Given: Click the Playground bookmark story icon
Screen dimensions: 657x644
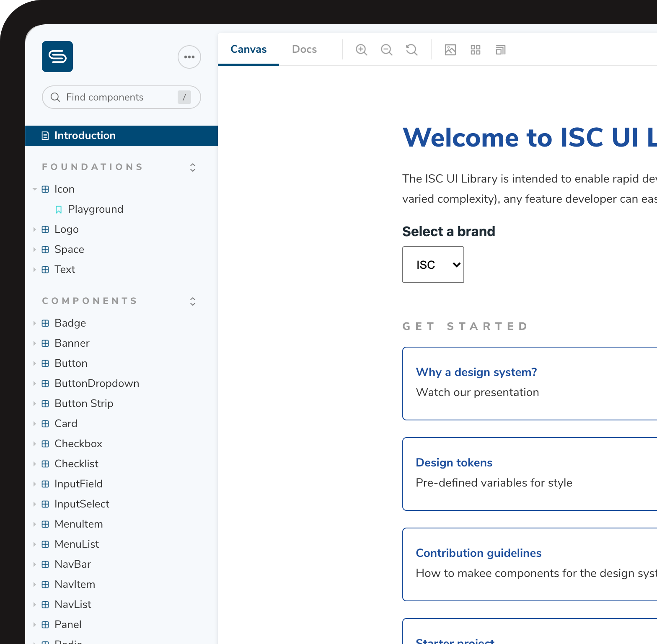Looking at the screenshot, I should click(x=59, y=209).
